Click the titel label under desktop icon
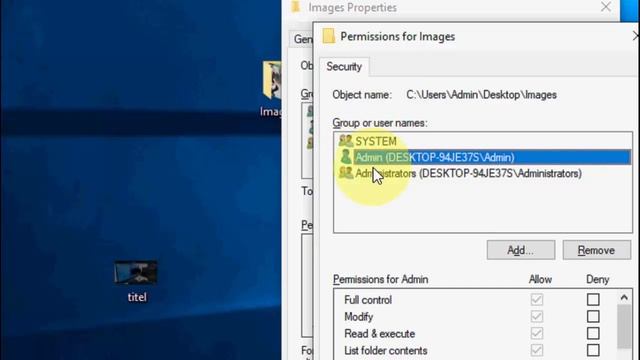 tap(137, 297)
